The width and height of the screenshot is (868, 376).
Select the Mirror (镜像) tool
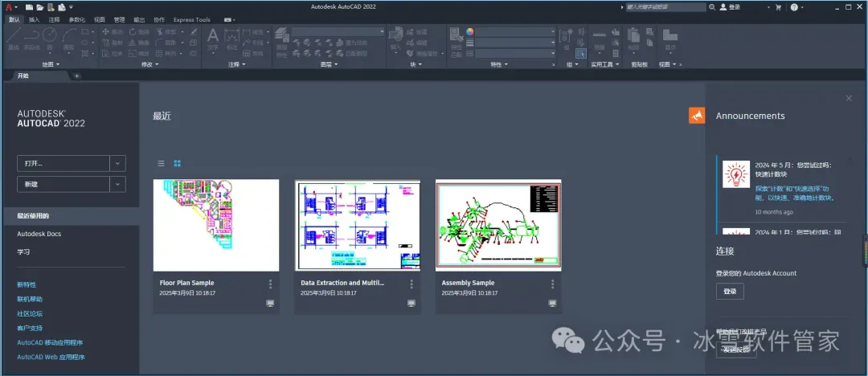pos(139,43)
